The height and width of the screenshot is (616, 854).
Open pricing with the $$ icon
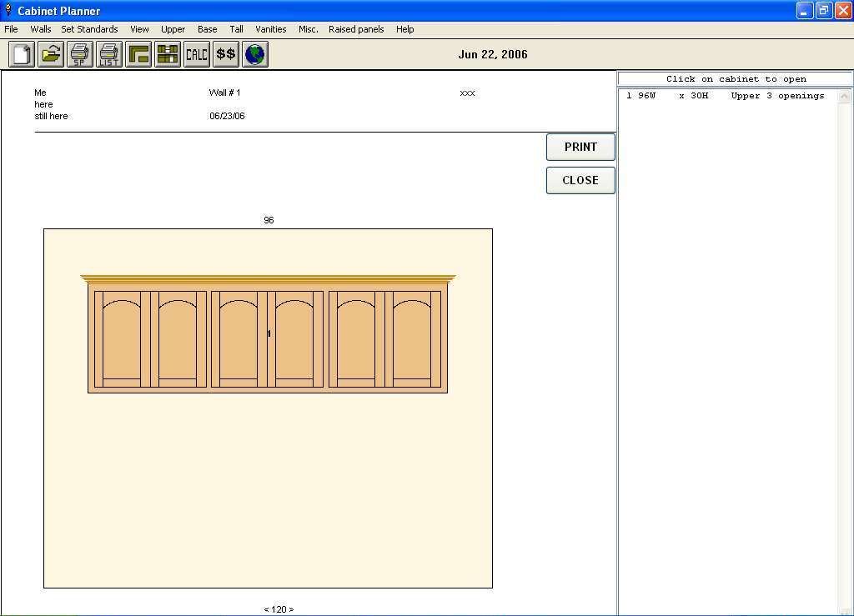tap(226, 54)
